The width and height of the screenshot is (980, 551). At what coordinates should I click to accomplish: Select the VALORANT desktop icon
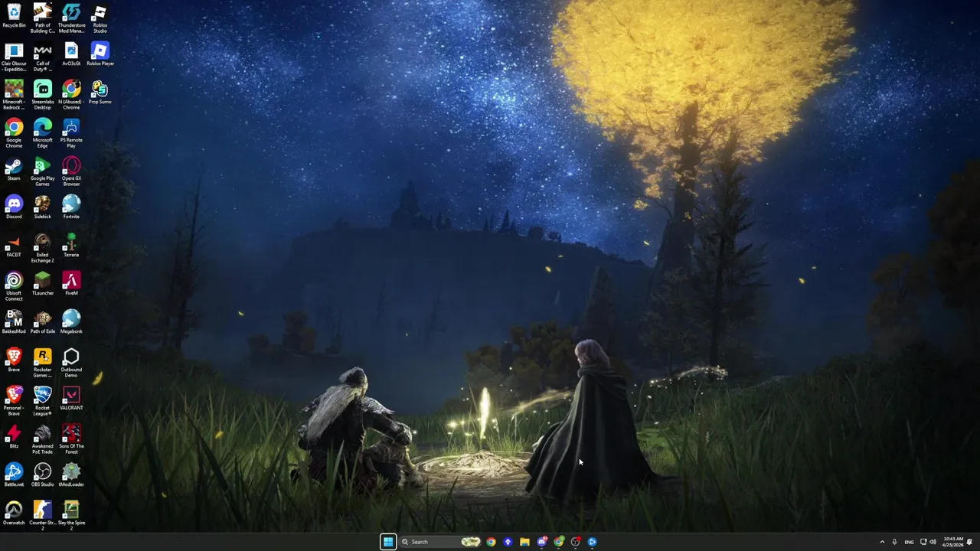click(71, 399)
